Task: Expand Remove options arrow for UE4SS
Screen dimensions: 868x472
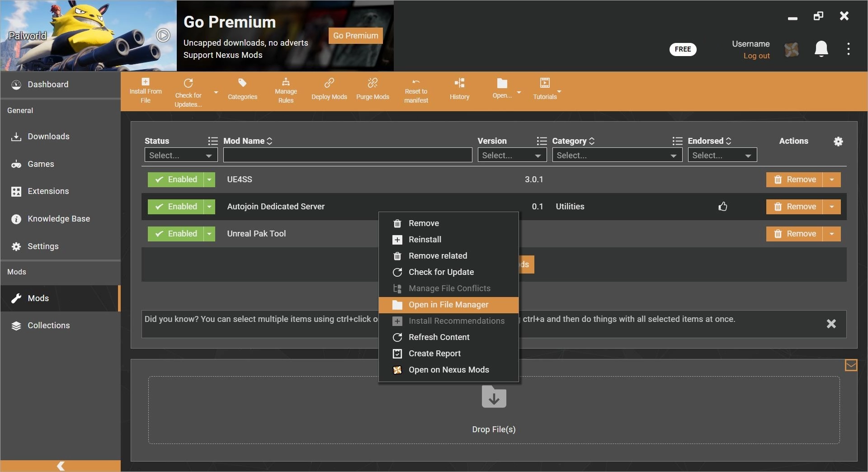Action: click(x=832, y=179)
